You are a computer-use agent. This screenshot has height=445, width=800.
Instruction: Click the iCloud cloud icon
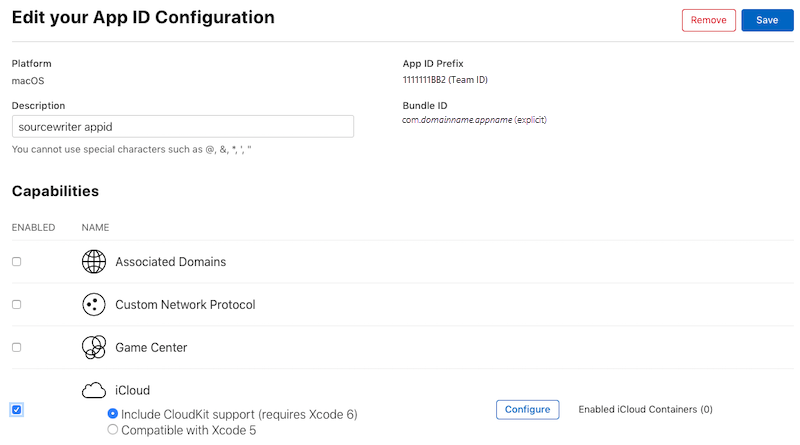[94, 390]
